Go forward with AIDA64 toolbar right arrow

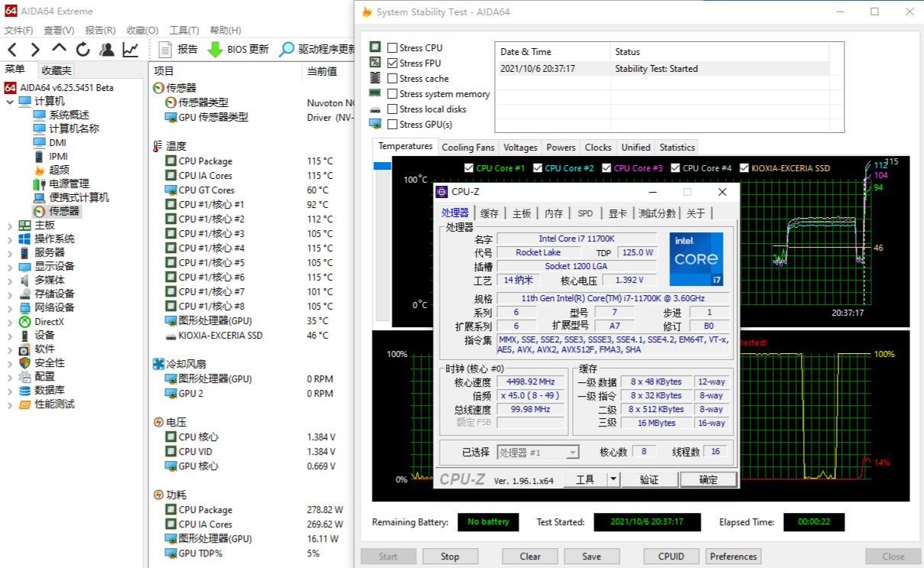point(35,50)
